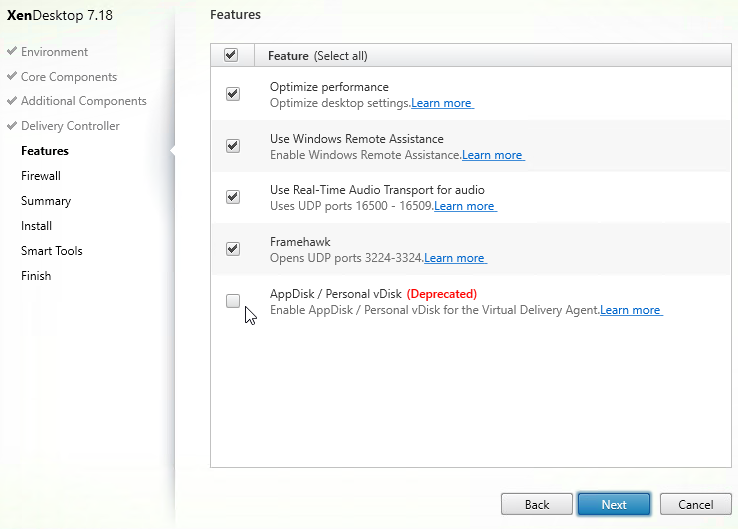Disable Real-Time Audio Transport checkbox
Screen dimensions: 738x529
pyautogui.click(x=233, y=197)
